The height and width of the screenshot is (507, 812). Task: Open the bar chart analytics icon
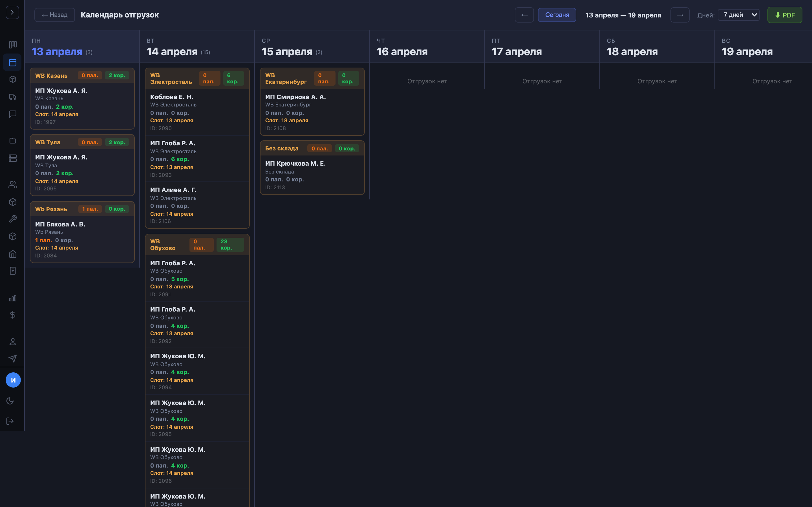click(x=13, y=298)
